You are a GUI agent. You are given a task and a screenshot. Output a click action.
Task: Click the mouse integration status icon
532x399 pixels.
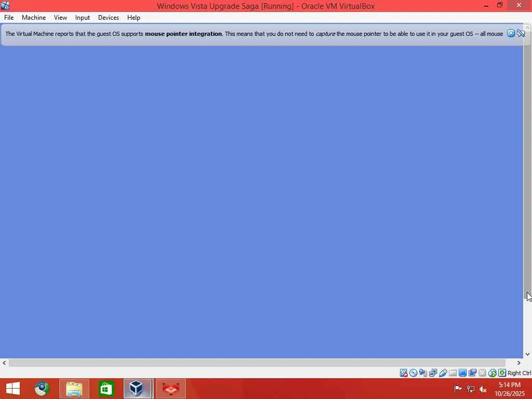(493, 373)
